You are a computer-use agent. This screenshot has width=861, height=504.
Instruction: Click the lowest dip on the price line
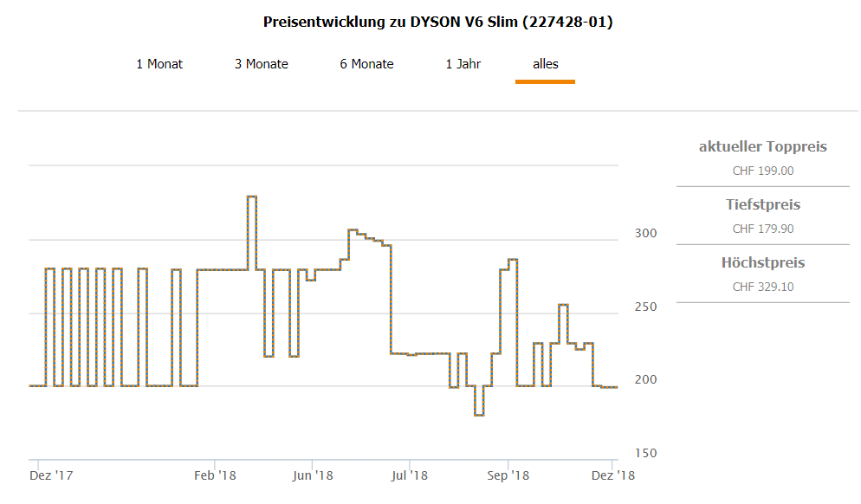(479, 415)
